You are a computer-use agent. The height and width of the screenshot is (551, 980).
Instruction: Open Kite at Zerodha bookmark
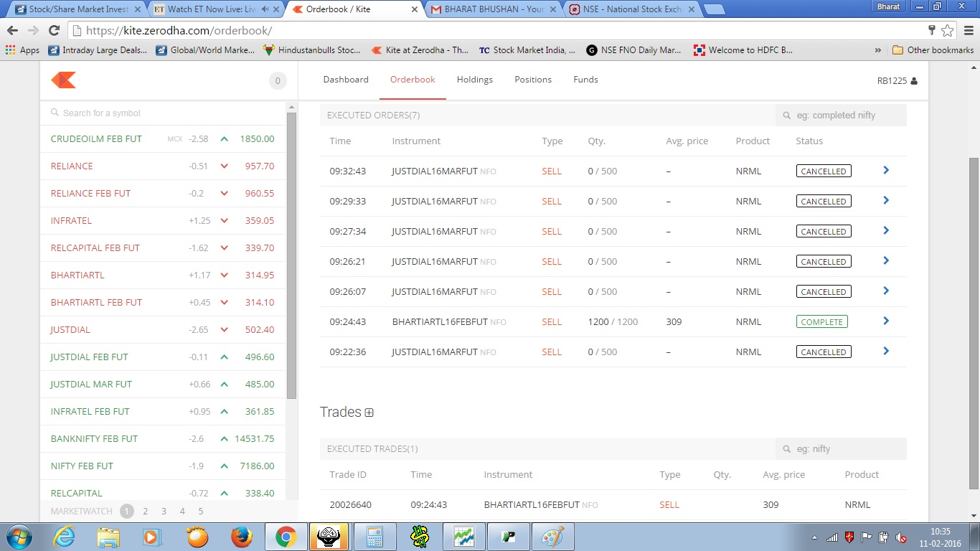(x=420, y=50)
